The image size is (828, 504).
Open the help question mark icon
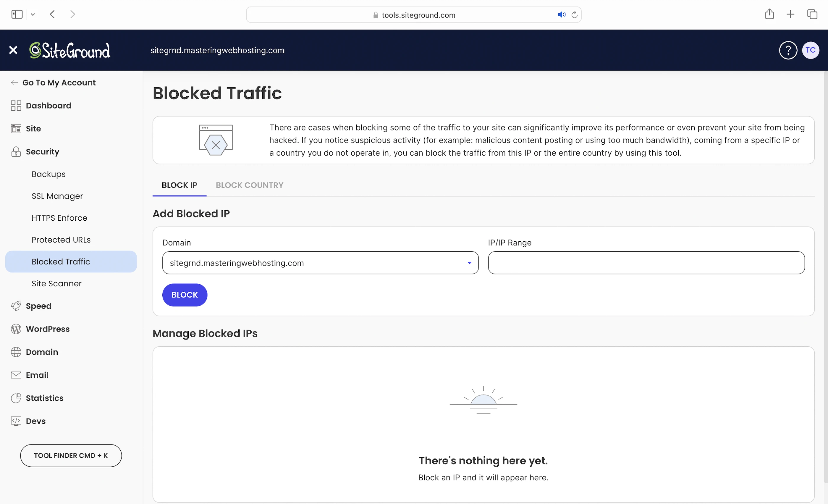788,50
